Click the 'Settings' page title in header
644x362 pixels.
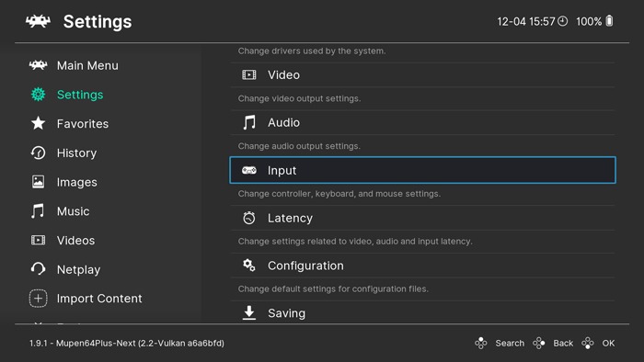coord(98,22)
